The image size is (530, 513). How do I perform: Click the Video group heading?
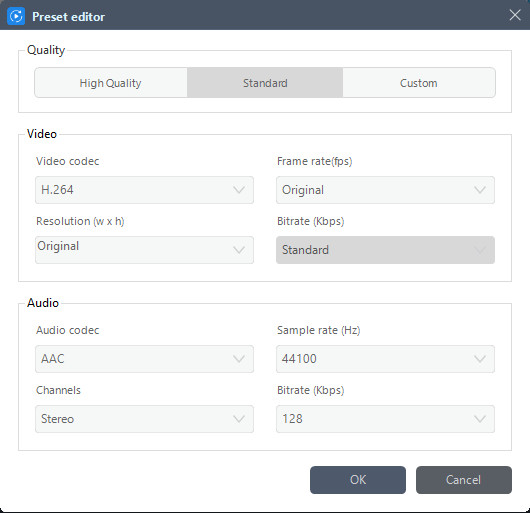[x=42, y=134]
